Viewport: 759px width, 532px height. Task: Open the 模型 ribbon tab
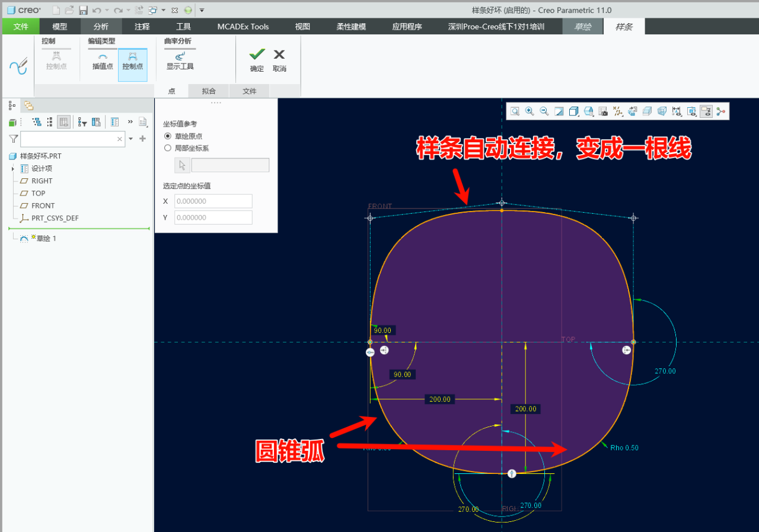point(60,27)
